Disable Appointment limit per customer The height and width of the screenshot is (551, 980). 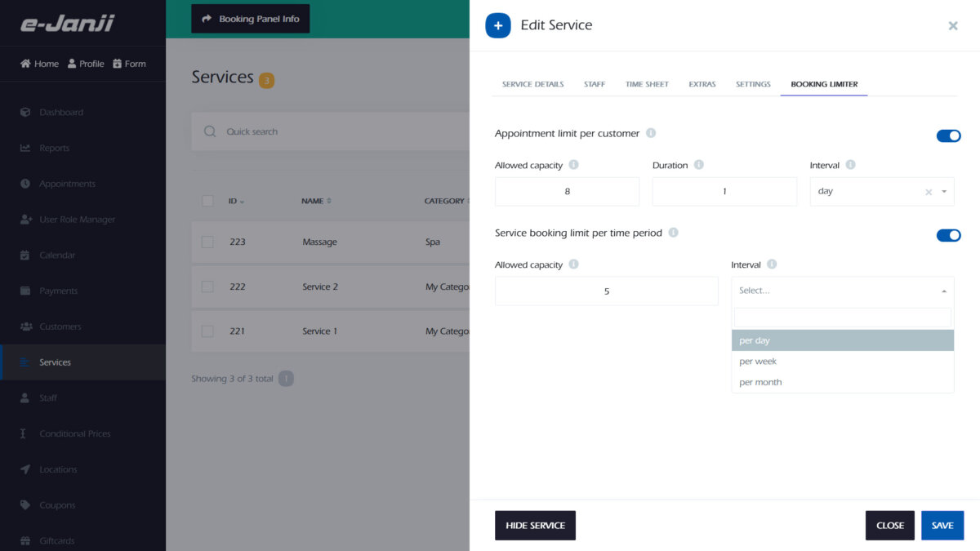[948, 136]
